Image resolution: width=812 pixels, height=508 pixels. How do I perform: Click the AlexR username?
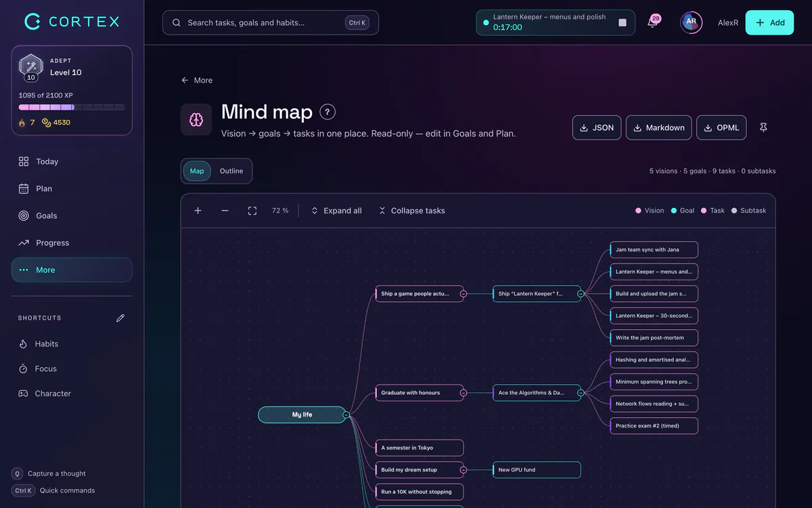(x=728, y=22)
